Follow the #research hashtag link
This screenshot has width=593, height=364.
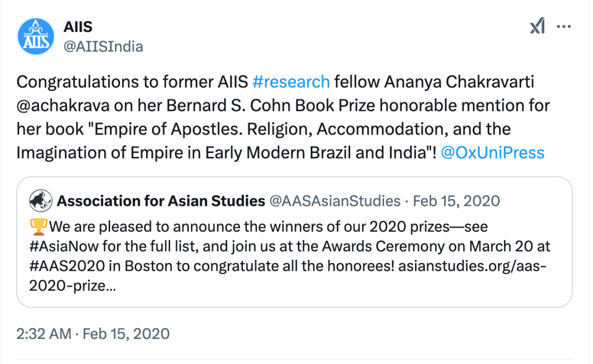pos(291,82)
